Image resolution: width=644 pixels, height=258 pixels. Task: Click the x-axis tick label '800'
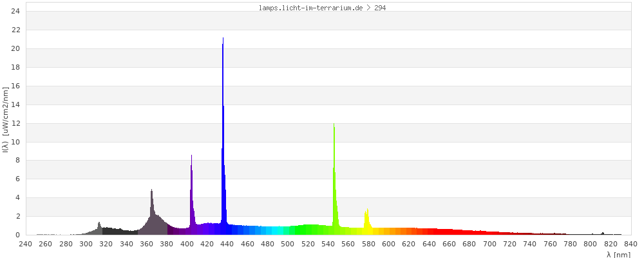591,244
